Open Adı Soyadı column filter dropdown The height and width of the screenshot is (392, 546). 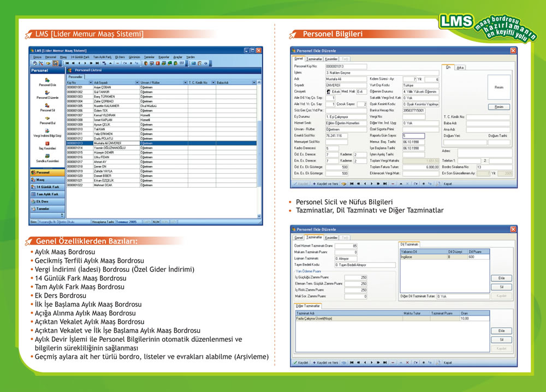tap(137, 82)
